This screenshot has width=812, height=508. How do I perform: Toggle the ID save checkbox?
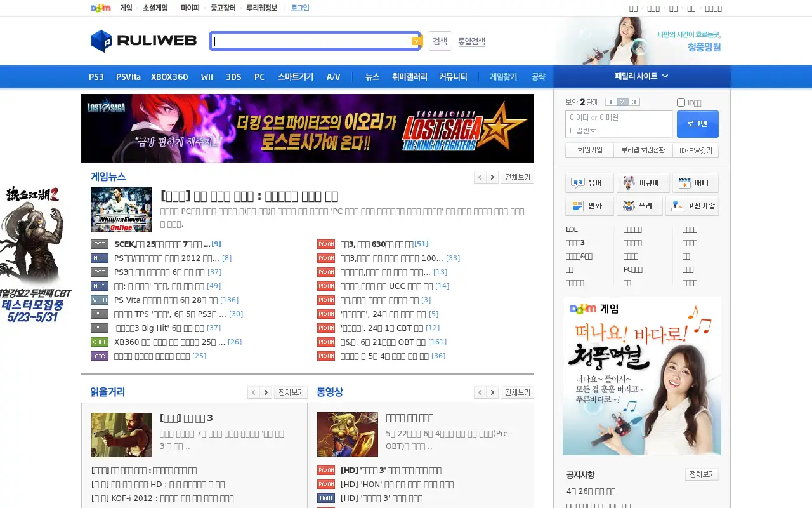point(681,102)
